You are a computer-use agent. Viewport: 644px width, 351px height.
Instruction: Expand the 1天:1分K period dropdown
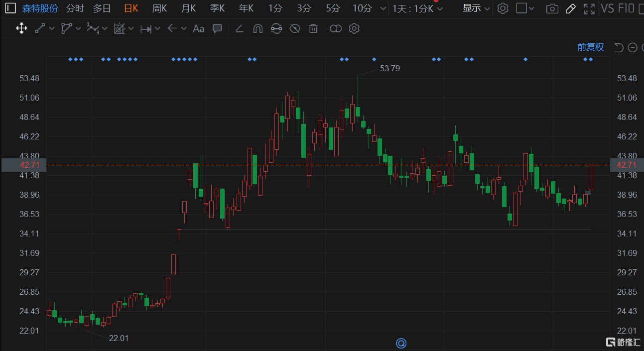(x=417, y=8)
